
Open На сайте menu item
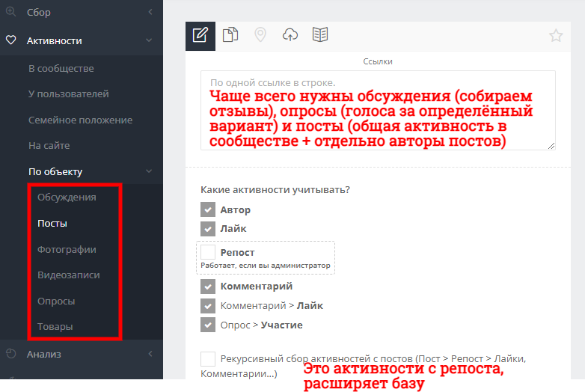coord(49,145)
